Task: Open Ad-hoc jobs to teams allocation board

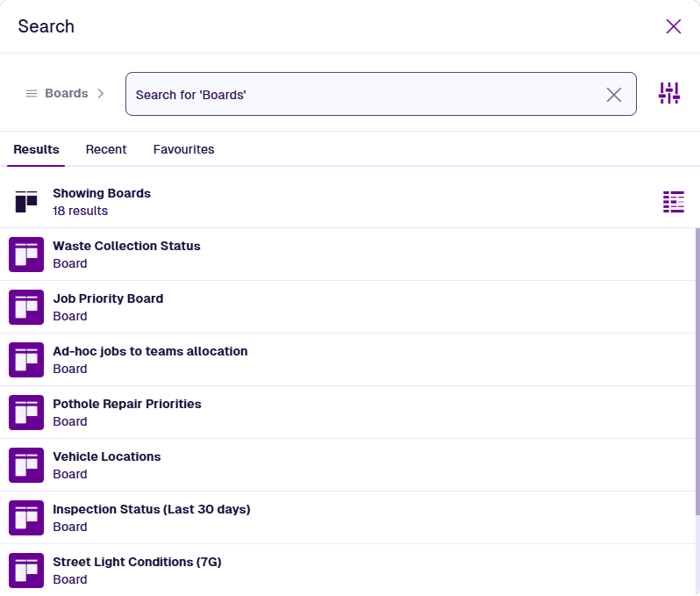Action: [150, 351]
